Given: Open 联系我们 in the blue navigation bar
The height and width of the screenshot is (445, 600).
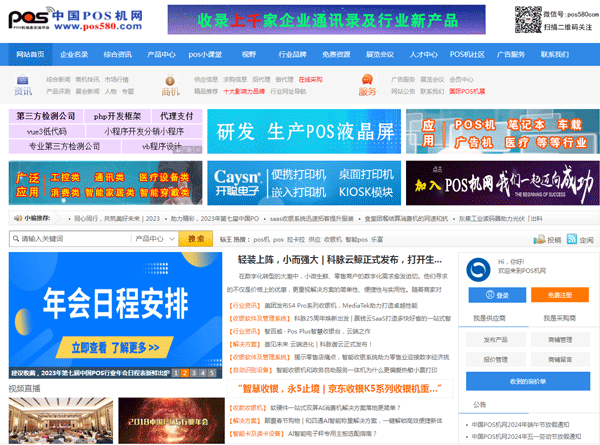Looking at the screenshot, I should pos(554,54).
